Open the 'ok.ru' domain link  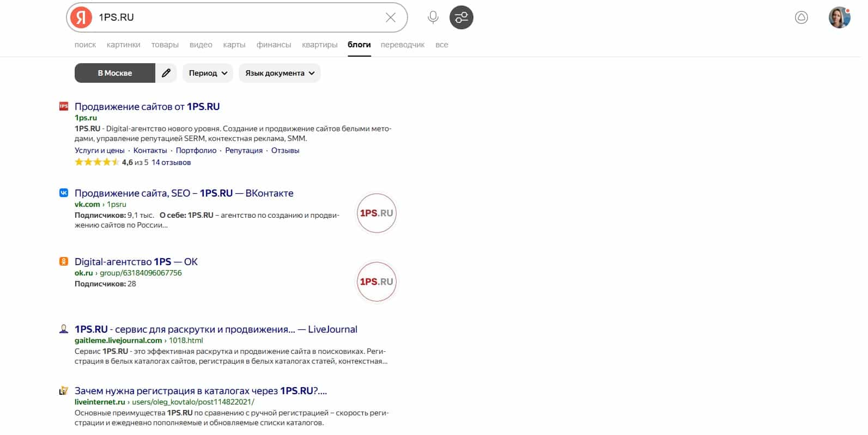(x=84, y=273)
